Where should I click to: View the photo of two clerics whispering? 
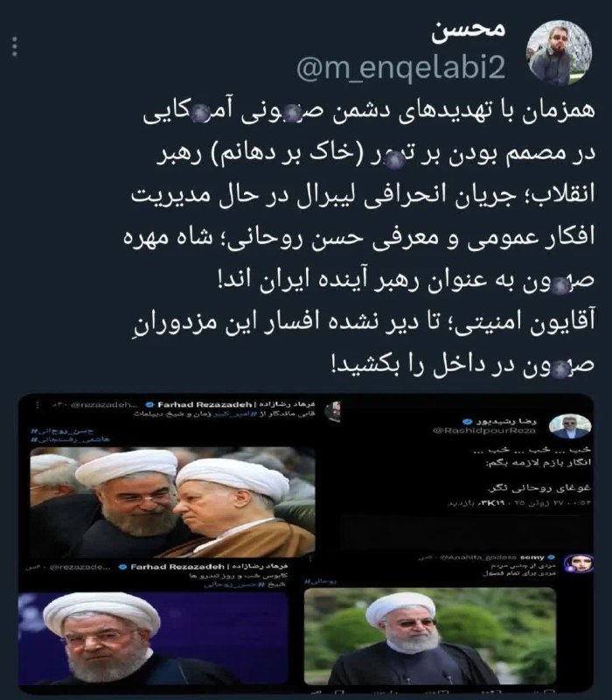172,501
